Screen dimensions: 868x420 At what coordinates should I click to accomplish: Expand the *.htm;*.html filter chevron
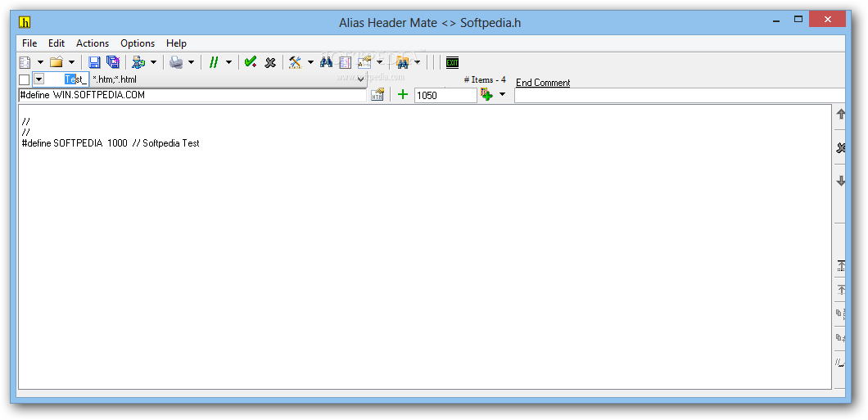coord(360,79)
